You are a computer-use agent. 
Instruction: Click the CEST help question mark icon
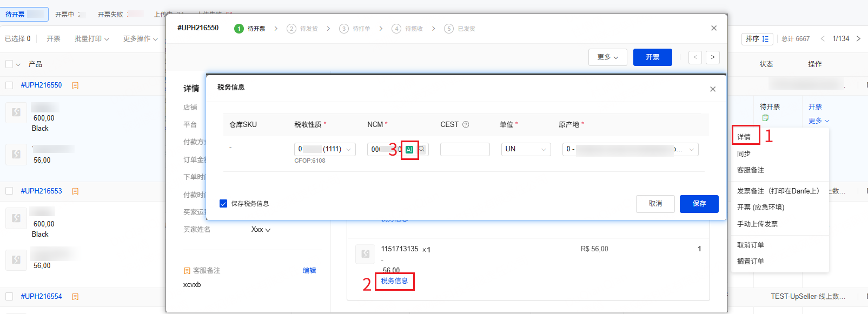[466, 124]
